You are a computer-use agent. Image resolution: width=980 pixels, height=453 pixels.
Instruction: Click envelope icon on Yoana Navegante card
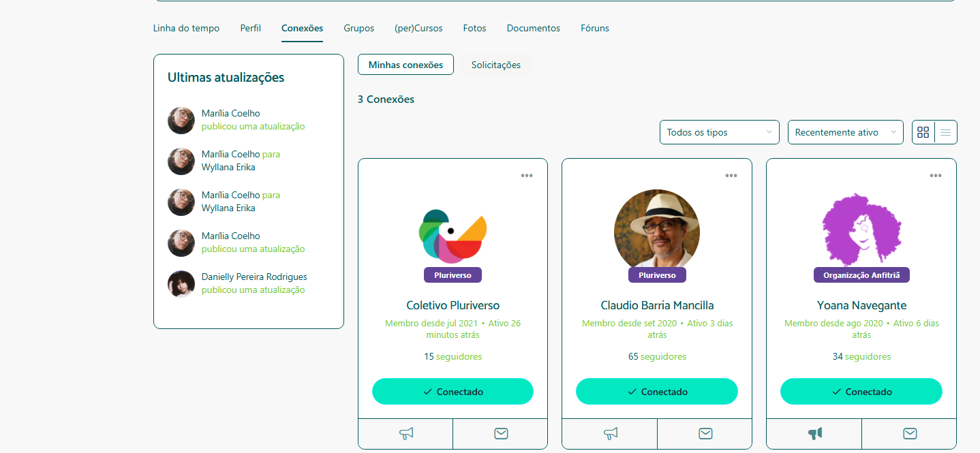910,433
